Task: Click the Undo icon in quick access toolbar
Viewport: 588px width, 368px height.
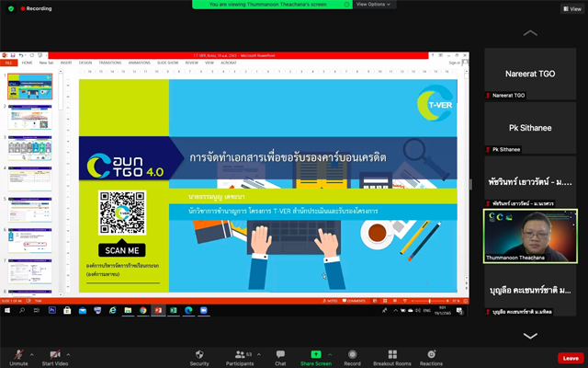Action: (x=20, y=55)
